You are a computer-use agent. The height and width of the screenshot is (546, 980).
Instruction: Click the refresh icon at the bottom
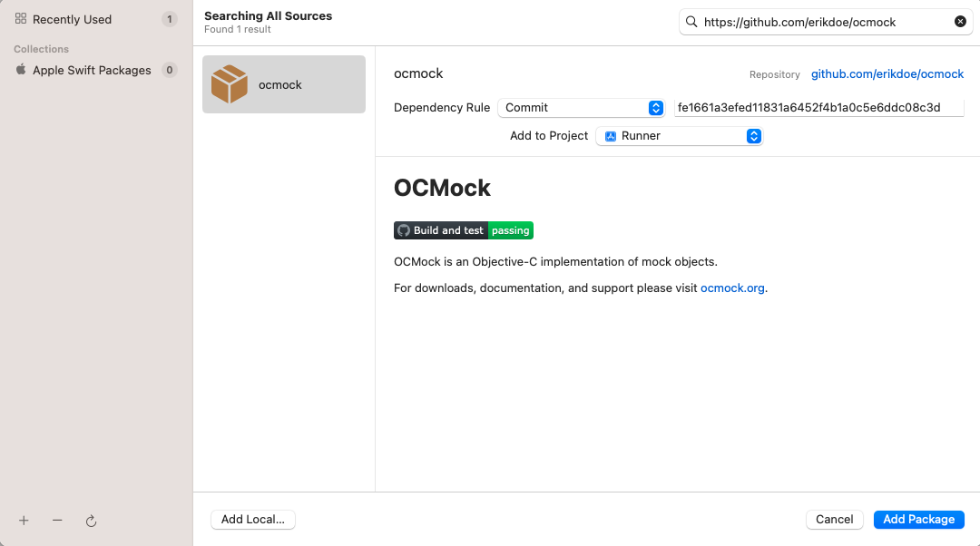[91, 521]
